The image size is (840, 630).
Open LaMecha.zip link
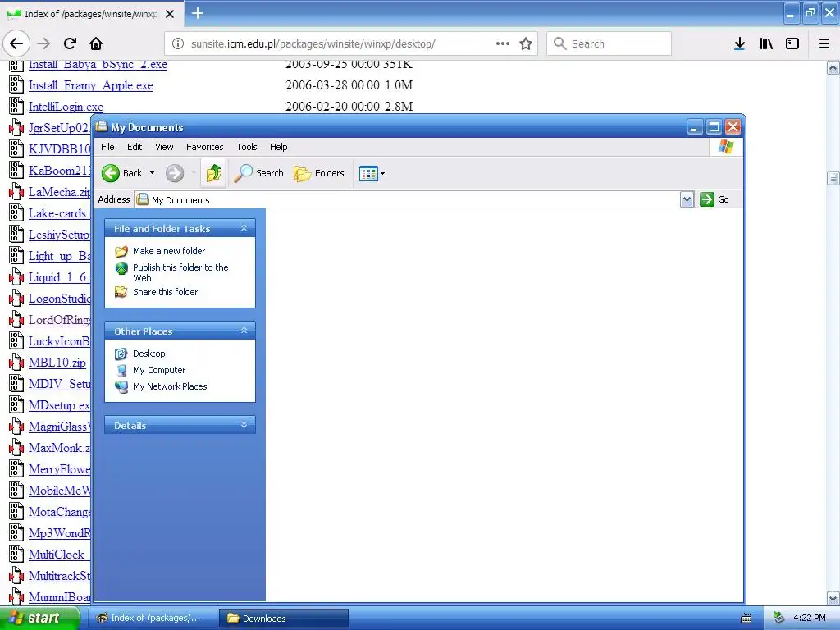click(x=59, y=192)
